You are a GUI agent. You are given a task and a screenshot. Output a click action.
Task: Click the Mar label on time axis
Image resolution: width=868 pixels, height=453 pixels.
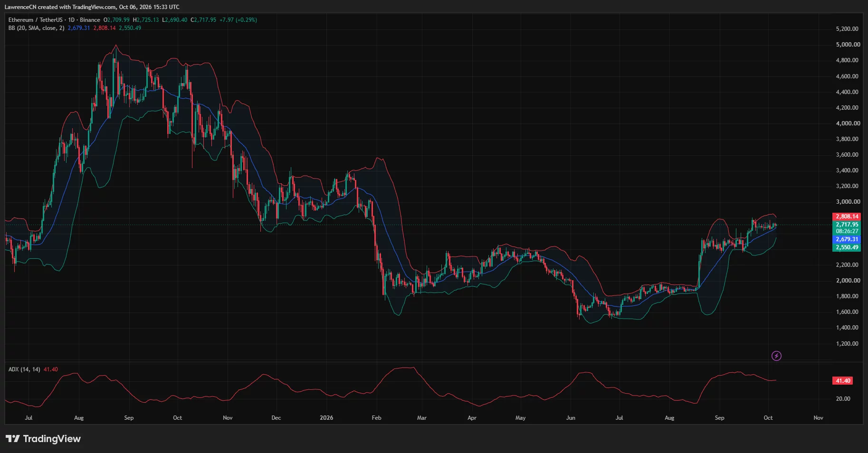422,418
